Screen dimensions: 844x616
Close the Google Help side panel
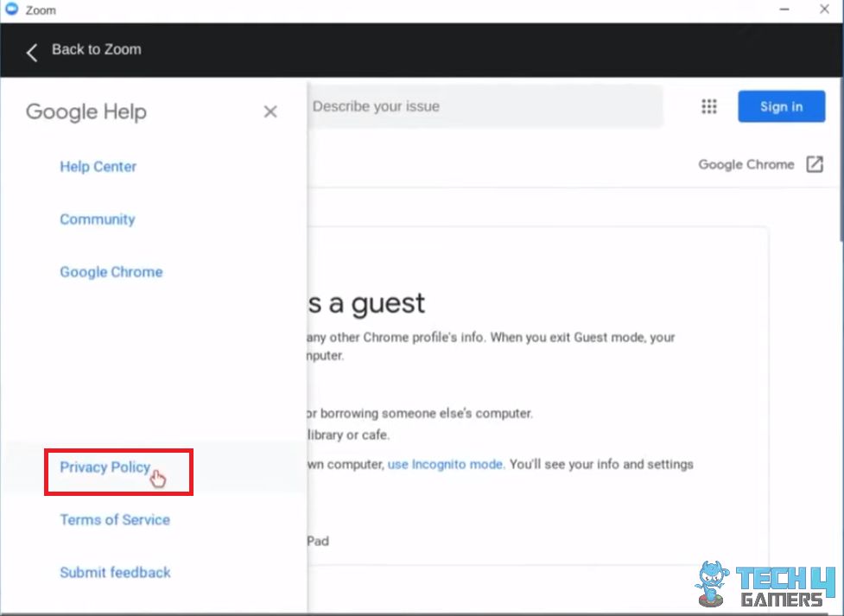[270, 111]
